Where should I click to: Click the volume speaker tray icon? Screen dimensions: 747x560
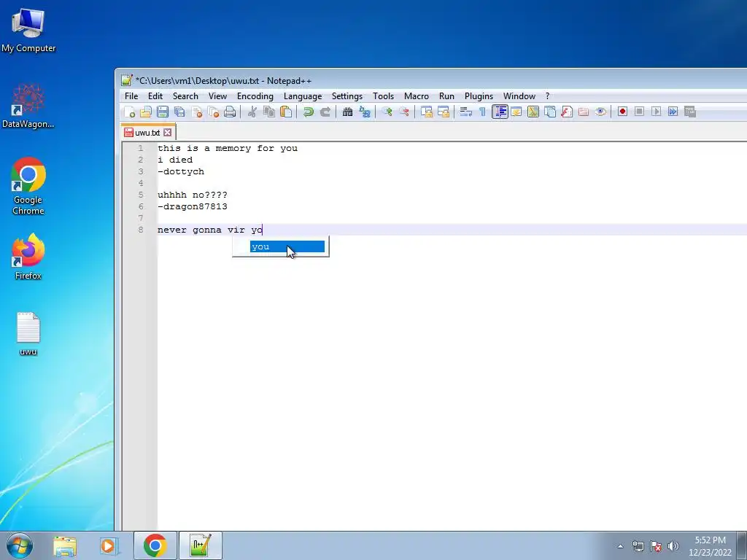click(x=673, y=546)
